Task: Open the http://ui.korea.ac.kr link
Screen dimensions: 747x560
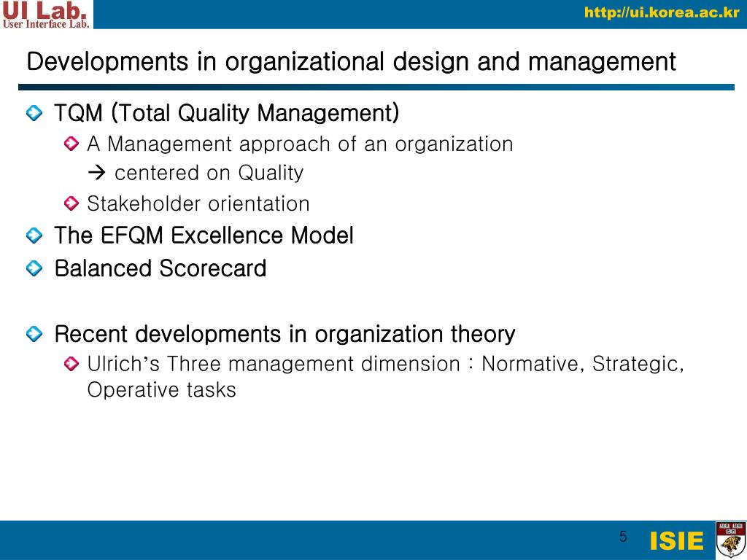Action: 662,12
